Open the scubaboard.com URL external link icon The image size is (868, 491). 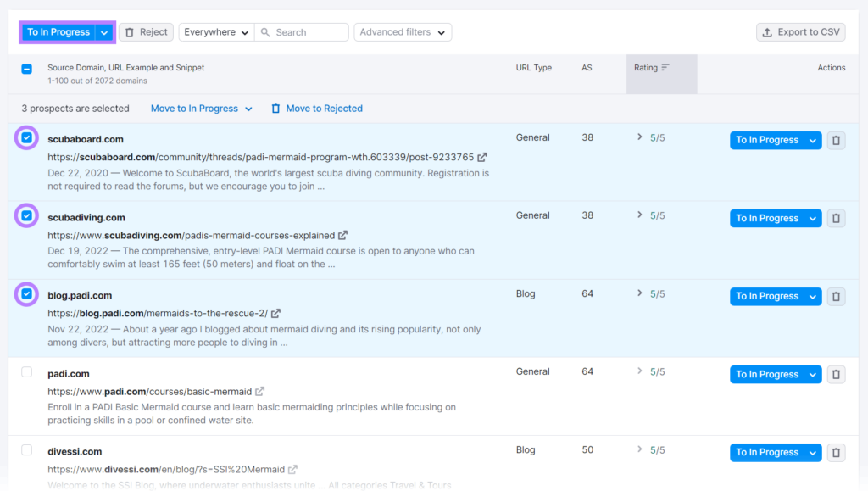click(482, 157)
